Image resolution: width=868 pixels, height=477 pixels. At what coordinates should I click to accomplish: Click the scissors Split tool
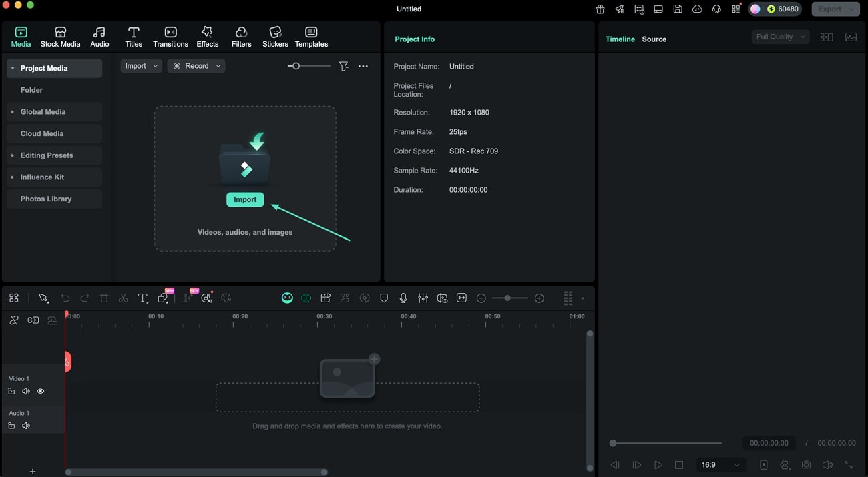[124, 298]
